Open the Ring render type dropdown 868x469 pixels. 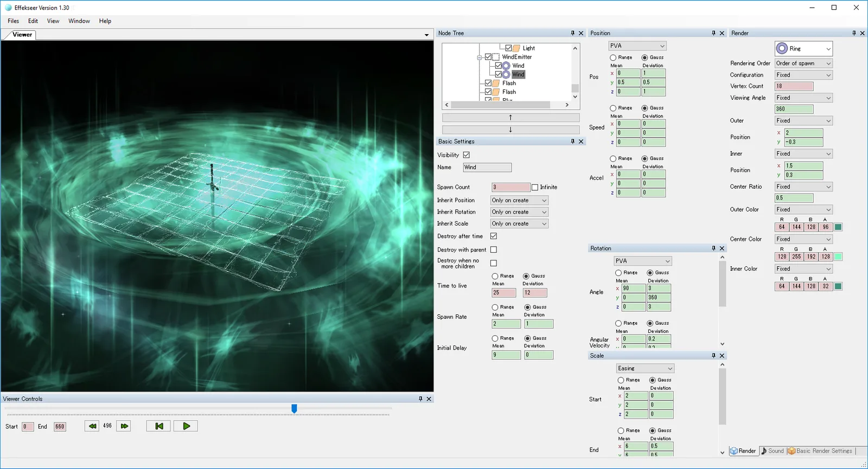coord(803,49)
